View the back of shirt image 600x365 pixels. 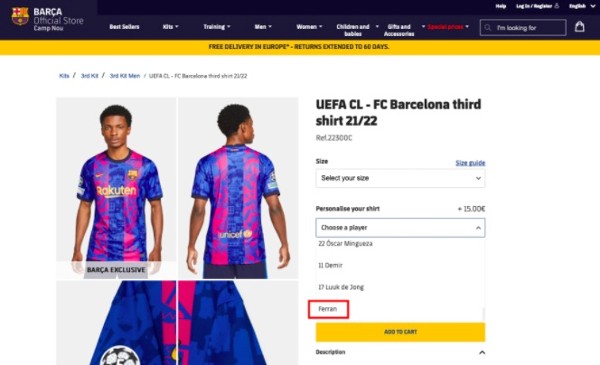(x=238, y=188)
